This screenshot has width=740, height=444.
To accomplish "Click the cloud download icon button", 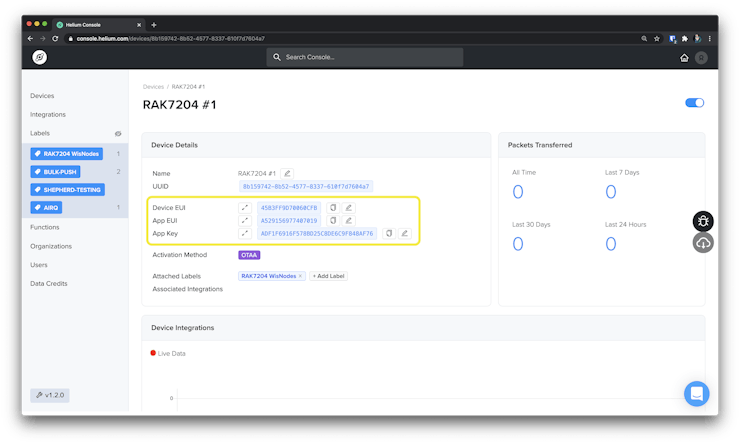I will coord(703,243).
